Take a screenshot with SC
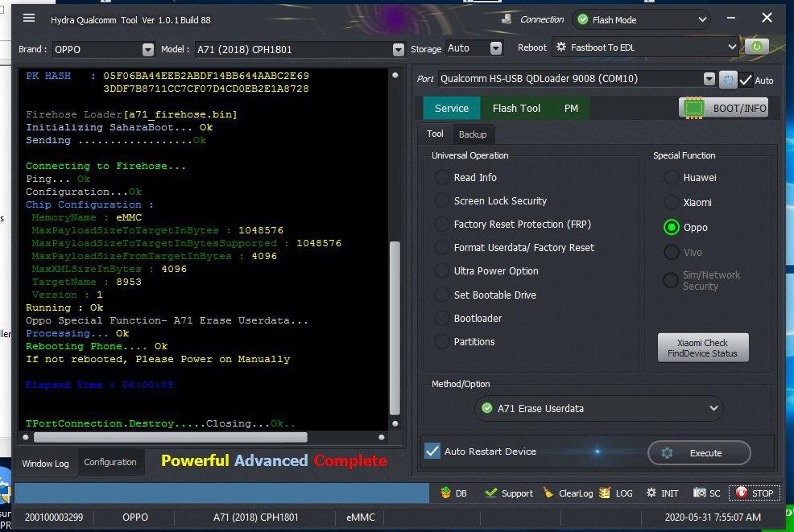The height and width of the screenshot is (532, 794). [707, 493]
